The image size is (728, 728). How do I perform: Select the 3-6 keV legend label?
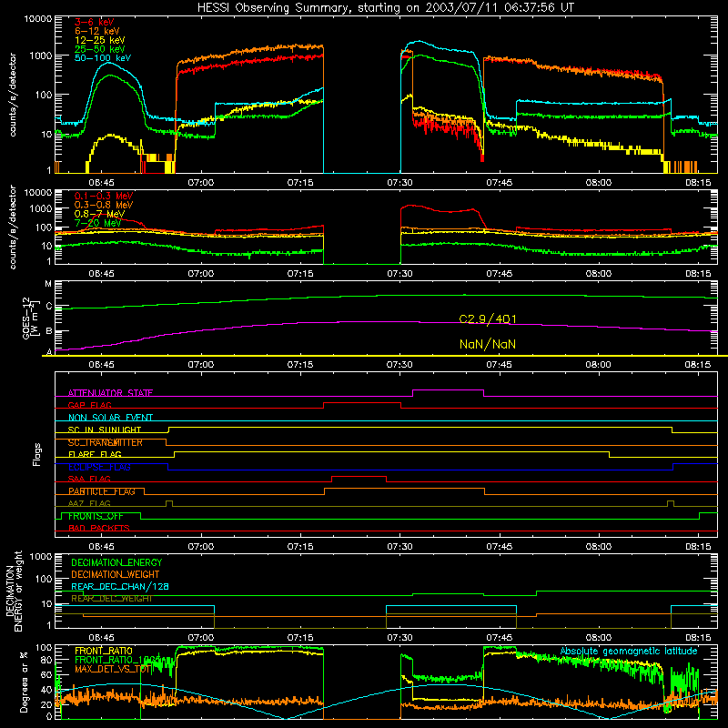click(95, 22)
